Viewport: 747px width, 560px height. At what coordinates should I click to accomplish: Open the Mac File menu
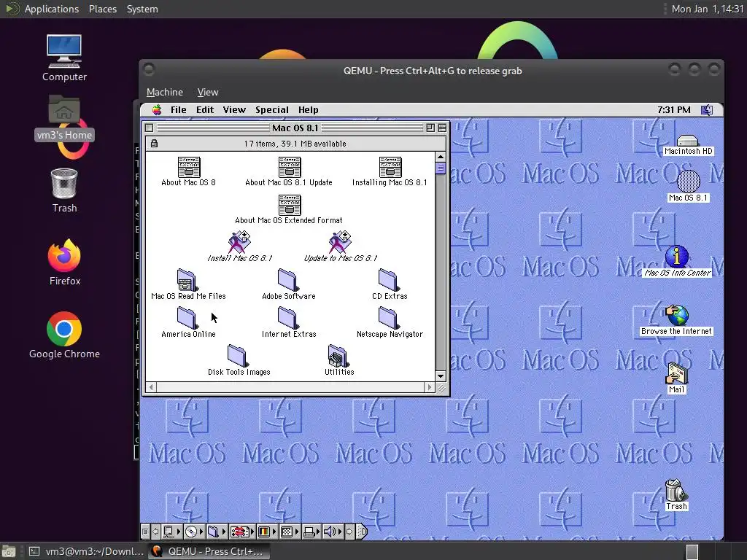pos(179,110)
